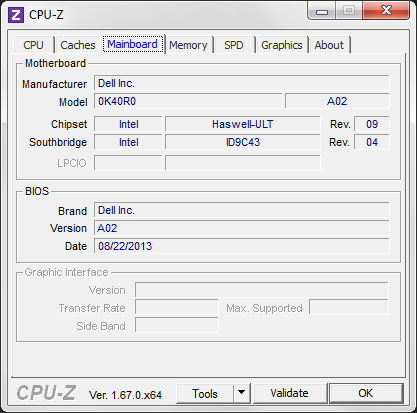Close the CPU-Z window
The height and width of the screenshot is (413, 417).
(x=386, y=11)
